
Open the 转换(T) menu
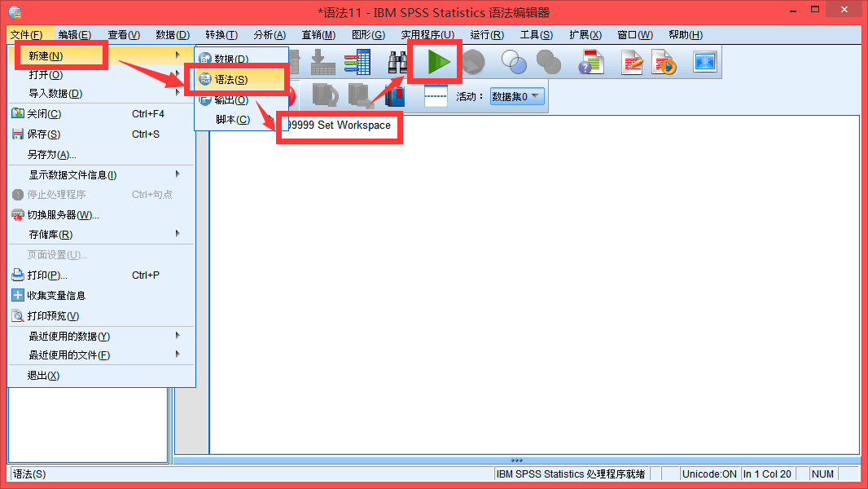(x=221, y=35)
